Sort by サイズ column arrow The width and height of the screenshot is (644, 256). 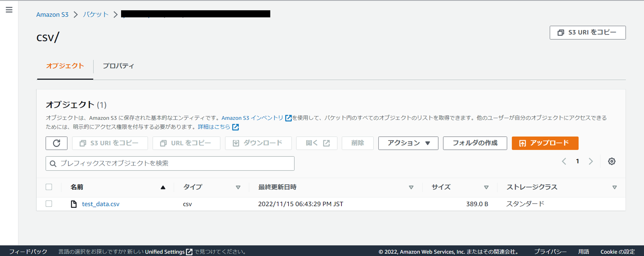(x=486, y=187)
